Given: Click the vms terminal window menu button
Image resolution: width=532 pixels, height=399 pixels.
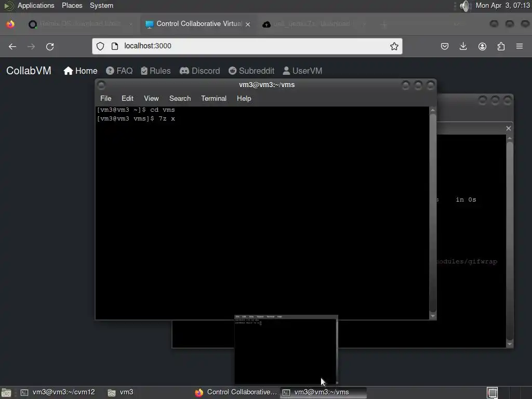Looking at the screenshot, I should (x=101, y=85).
